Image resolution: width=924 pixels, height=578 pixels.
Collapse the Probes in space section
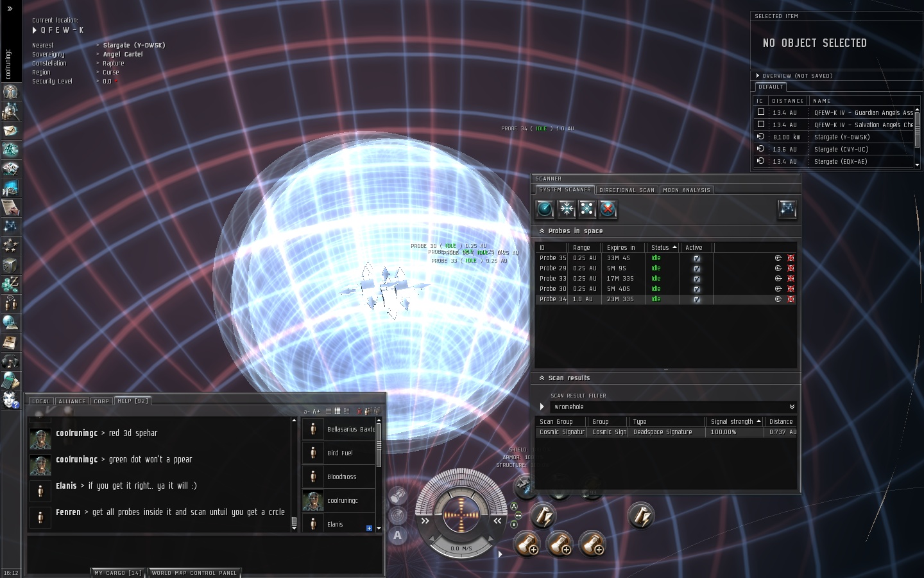pos(542,231)
